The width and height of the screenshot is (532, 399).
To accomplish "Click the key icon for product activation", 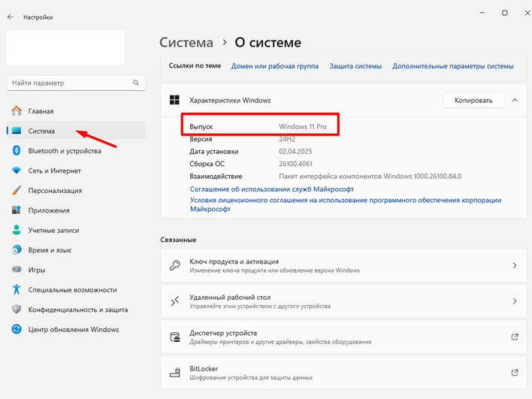I will (175, 265).
